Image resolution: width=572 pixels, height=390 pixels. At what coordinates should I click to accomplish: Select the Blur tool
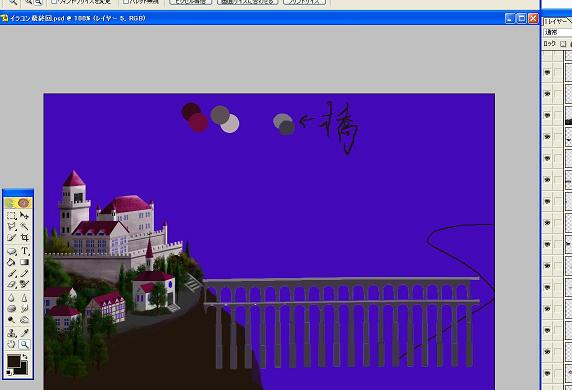[x=12, y=298]
